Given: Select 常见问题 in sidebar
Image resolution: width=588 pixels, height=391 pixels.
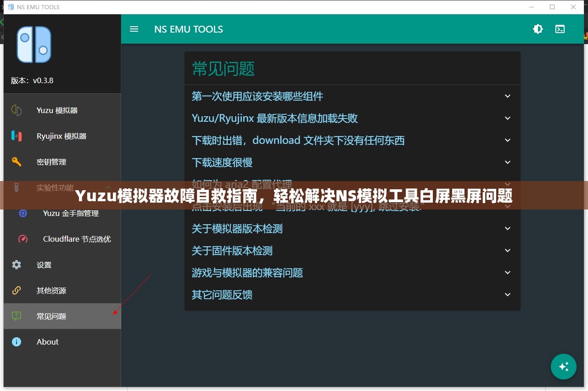Looking at the screenshot, I should (62, 316).
